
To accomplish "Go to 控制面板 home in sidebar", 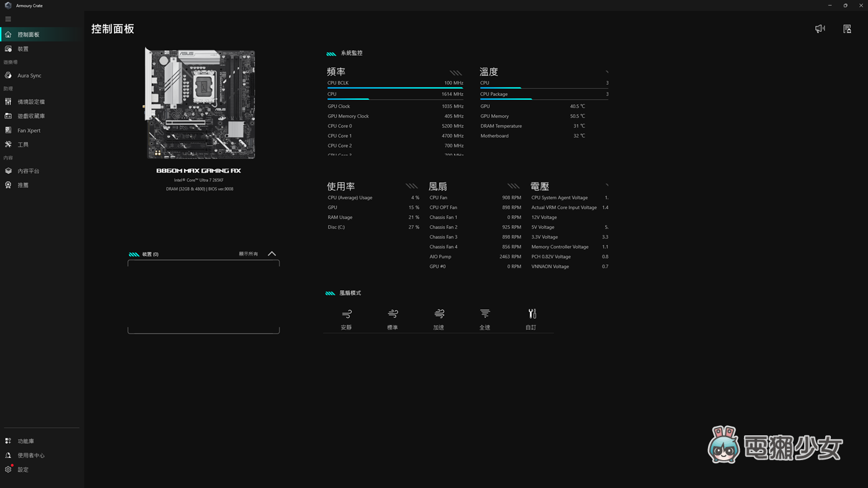I will tap(42, 35).
